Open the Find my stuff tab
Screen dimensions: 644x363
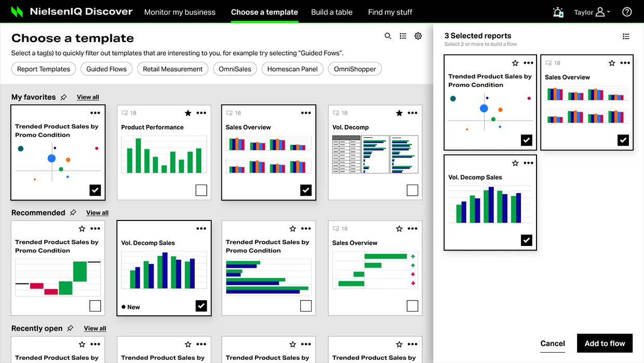click(390, 12)
